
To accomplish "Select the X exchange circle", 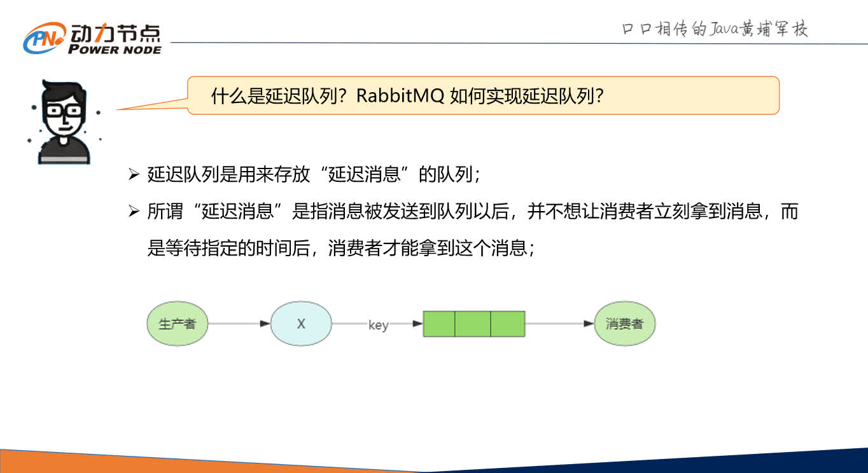I will 301,324.
